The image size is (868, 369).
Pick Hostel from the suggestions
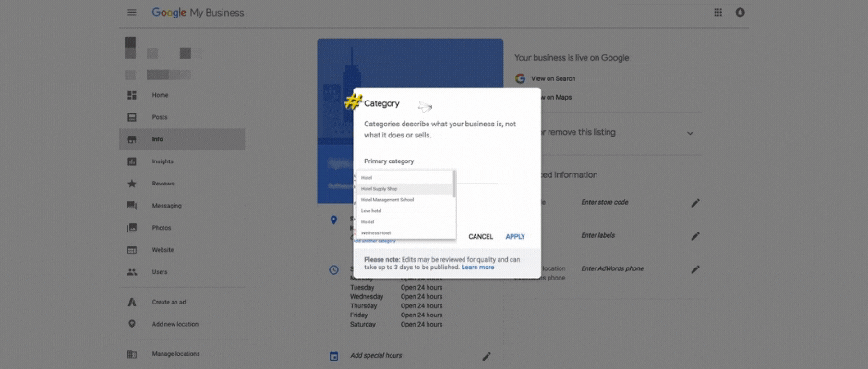coord(404,221)
